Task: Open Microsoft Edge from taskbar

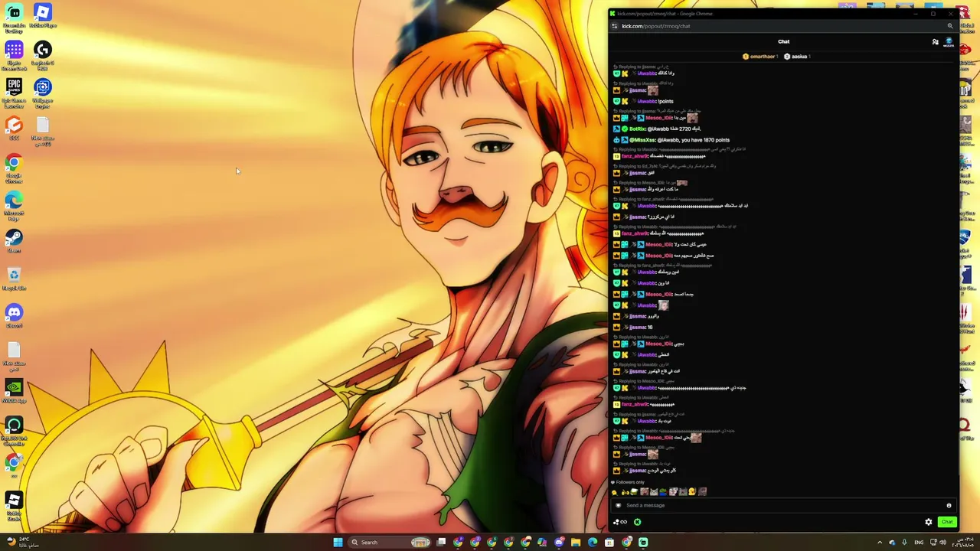Action: (x=593, y=542)
